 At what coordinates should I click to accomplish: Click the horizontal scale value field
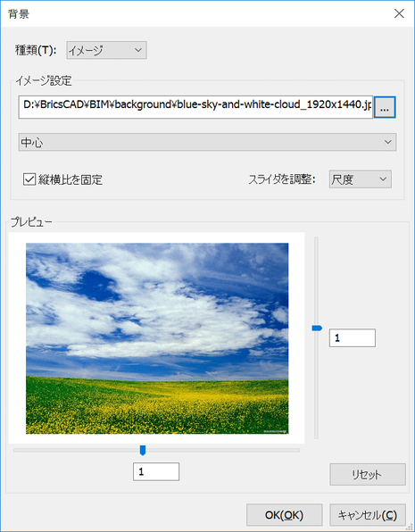click(156, 471)
